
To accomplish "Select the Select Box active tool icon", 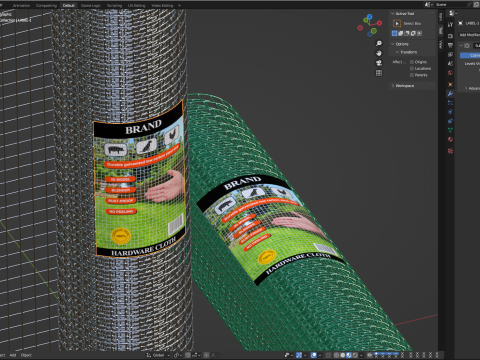I will click(397, 23).
